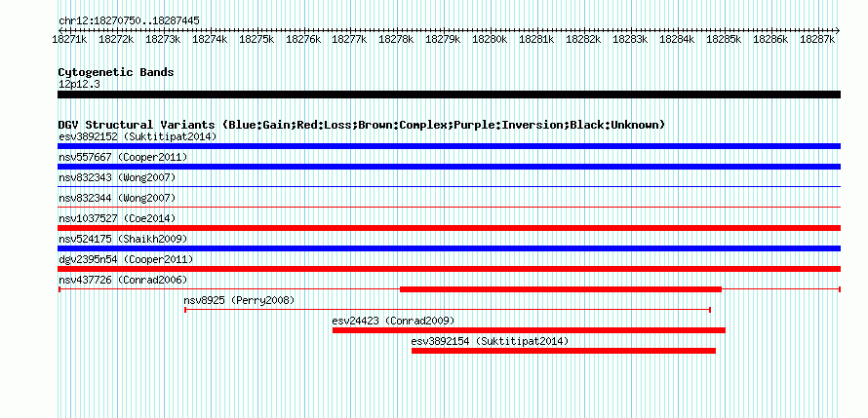Click the esv24423 (Conrad2009) label
Screen dimensions: 868x418
click(x=394, y=321)
